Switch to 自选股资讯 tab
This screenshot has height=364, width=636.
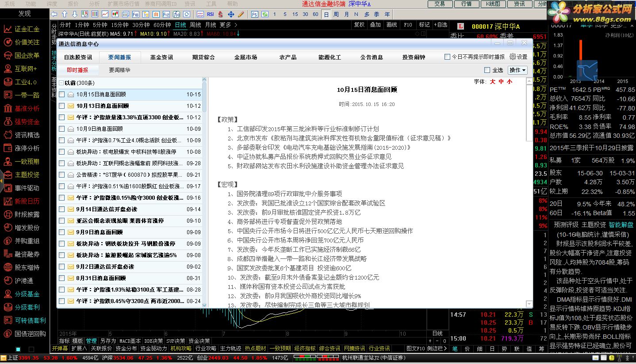[x=78, y=57]
